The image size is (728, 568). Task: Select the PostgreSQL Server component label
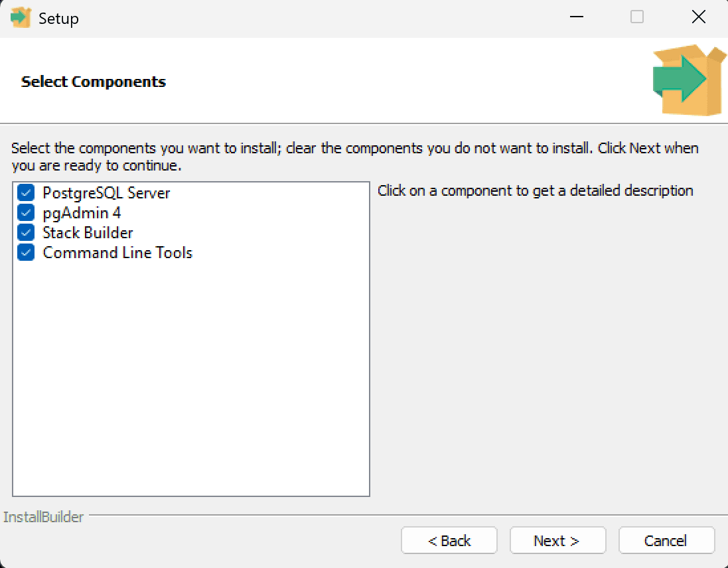tap(106, 193)
